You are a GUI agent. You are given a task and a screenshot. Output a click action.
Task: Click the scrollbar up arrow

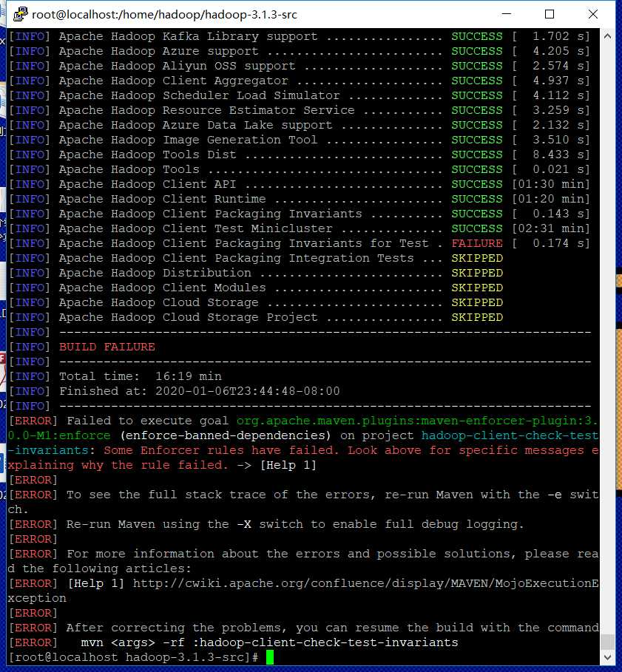tap(607, 36)
